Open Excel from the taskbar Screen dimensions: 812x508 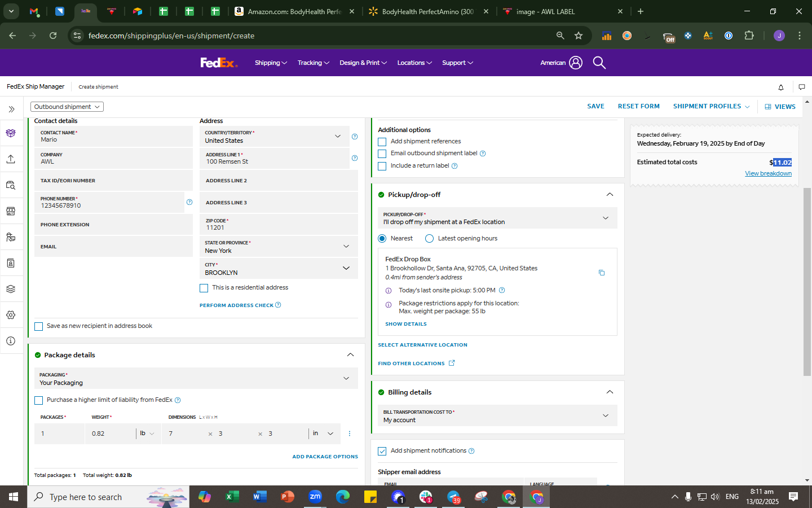(x=231, y=497)
